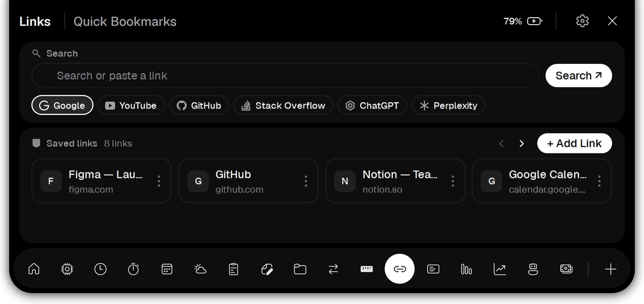Select ChatGPT search engine chip
Image resolution: width=644 pixels, height=304 pixels.
click(x=372, y=105)
